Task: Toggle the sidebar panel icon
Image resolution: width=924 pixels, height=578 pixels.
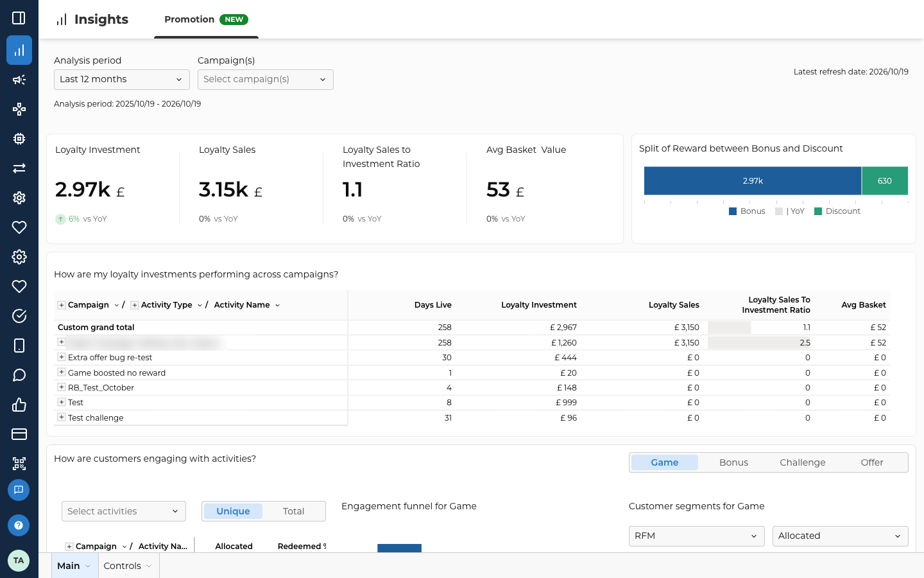Action: [19, 18]
